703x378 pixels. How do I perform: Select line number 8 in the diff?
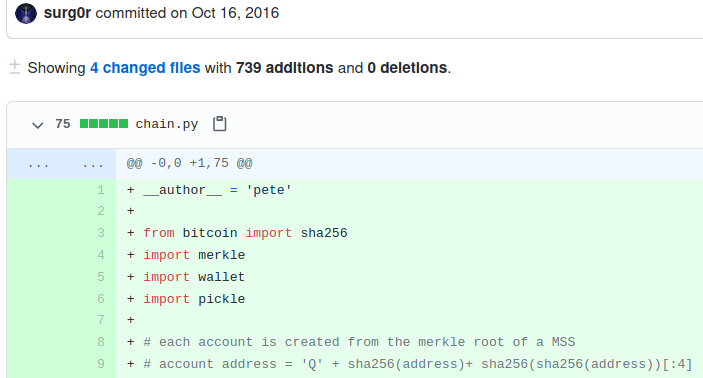[x=101, y=342]
